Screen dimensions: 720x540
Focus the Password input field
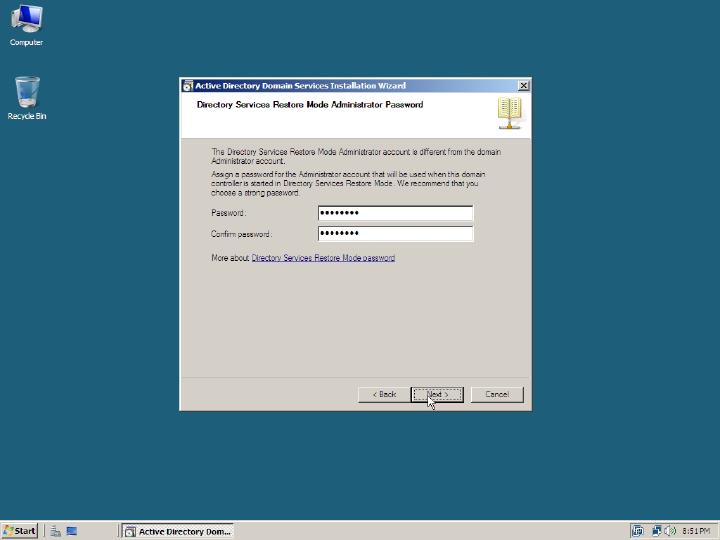pos(395,213)
